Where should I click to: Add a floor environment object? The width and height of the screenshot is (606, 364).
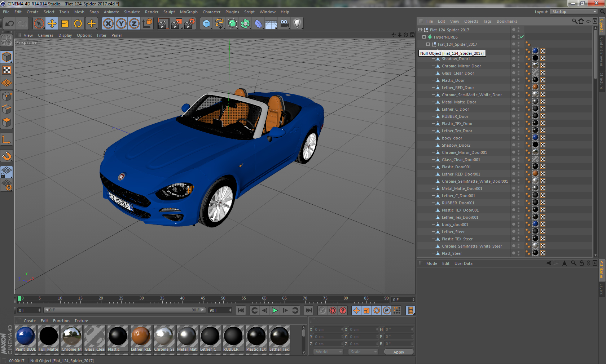click(x=271, y=24)
